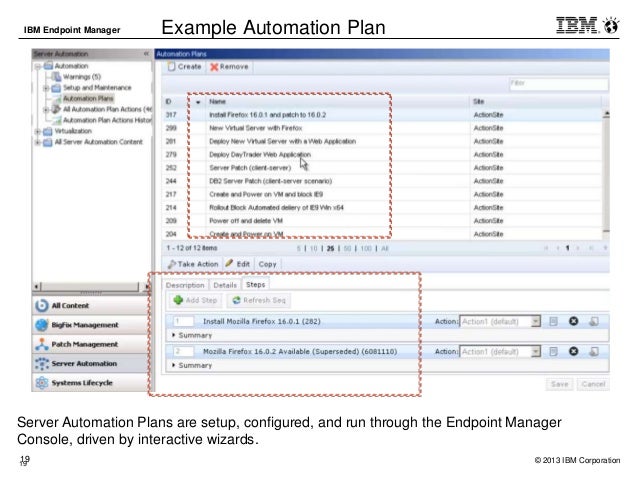Collapse the Server Automation panel chevron
The image size is (638, 479).
coord(146,54)
